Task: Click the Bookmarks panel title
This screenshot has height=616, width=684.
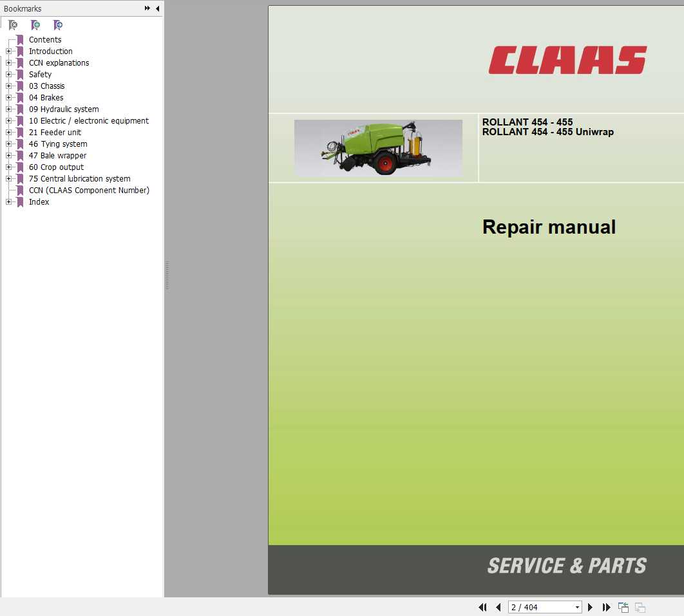Action: [23, 9]
